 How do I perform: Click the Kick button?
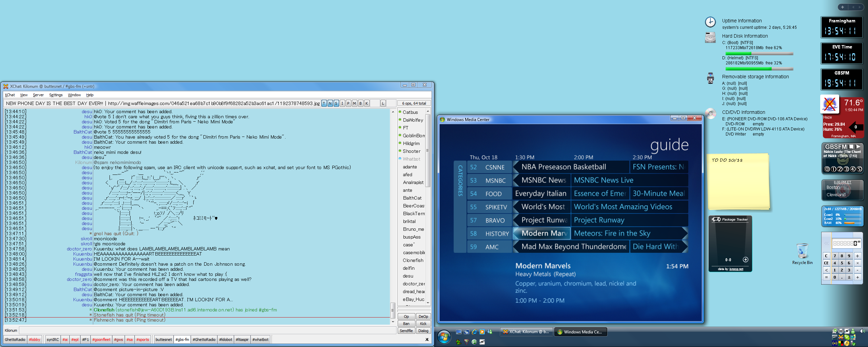(423, 324)
